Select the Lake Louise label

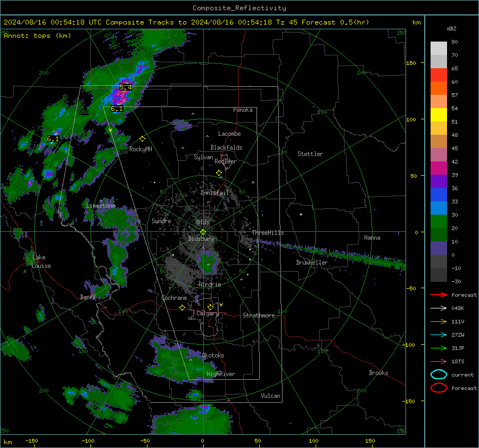pyautogui.click(x=41, y=262)
